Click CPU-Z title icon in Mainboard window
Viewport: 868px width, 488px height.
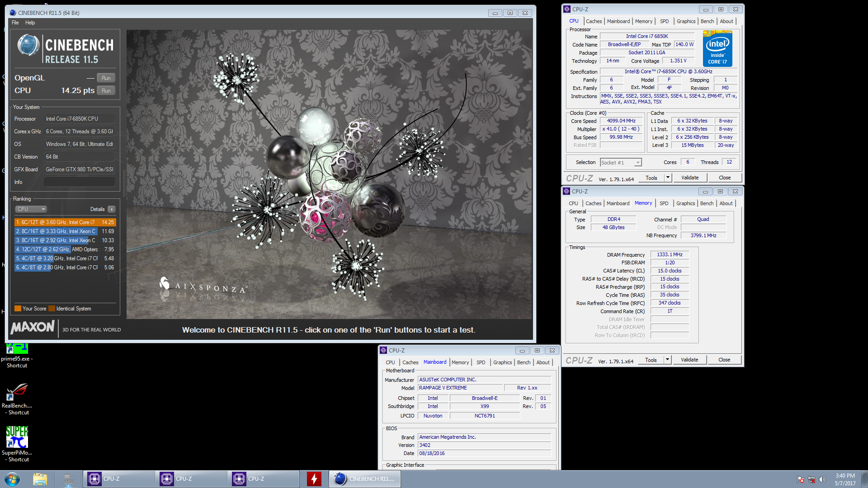click(383, 350)
